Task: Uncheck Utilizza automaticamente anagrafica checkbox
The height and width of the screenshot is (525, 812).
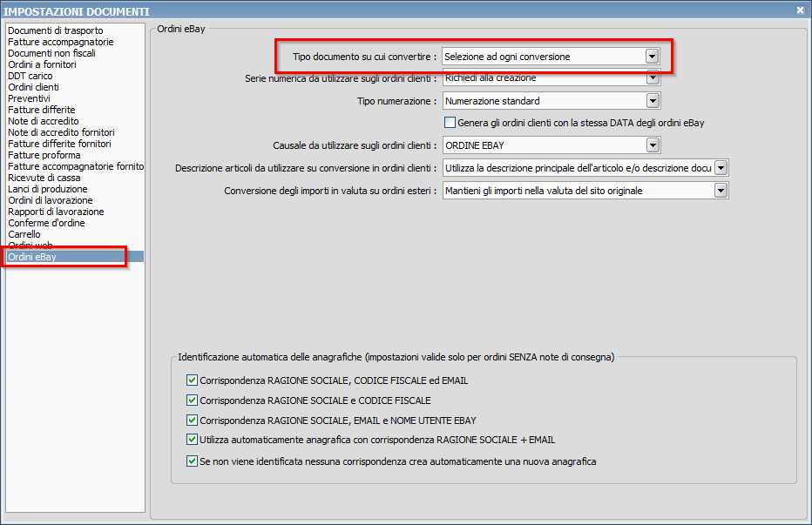Action: [192, 440]
